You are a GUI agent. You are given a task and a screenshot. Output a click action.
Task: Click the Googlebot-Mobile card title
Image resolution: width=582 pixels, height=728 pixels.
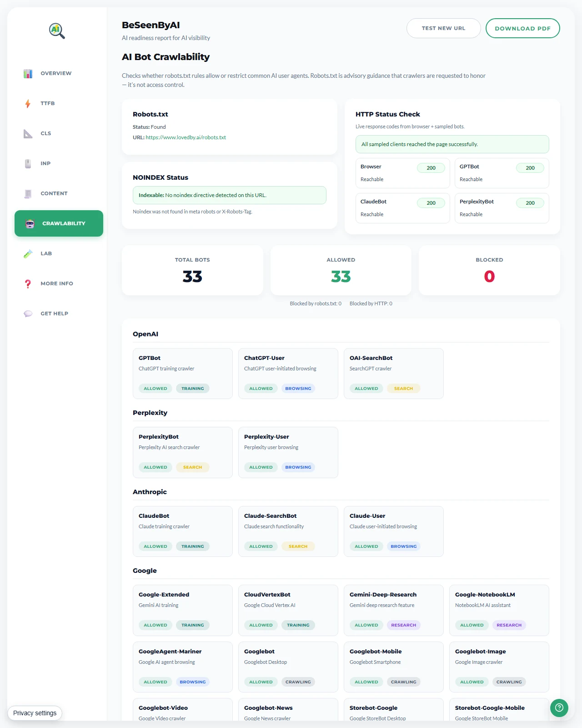(x=376, y=652)
